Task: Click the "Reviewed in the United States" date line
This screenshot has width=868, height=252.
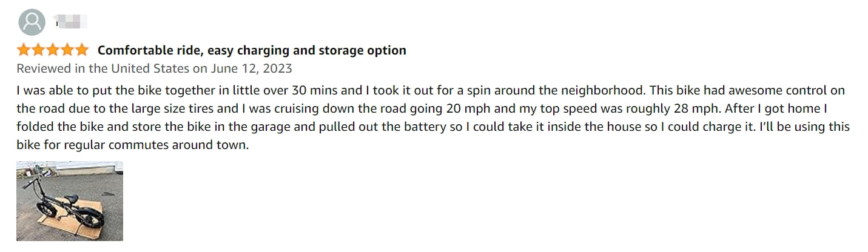Action: click(154, 68)
